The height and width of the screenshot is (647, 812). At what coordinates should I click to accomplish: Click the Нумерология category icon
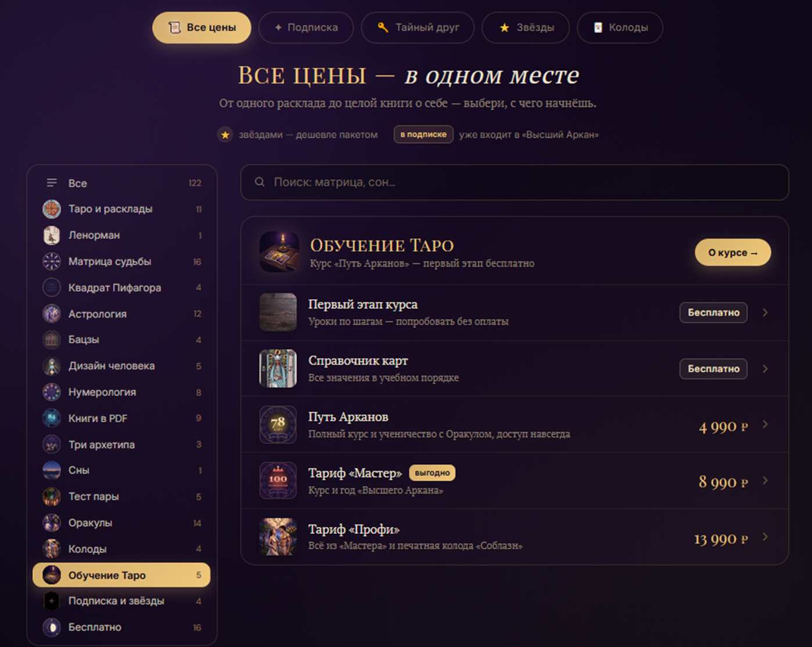coord(52,392)
